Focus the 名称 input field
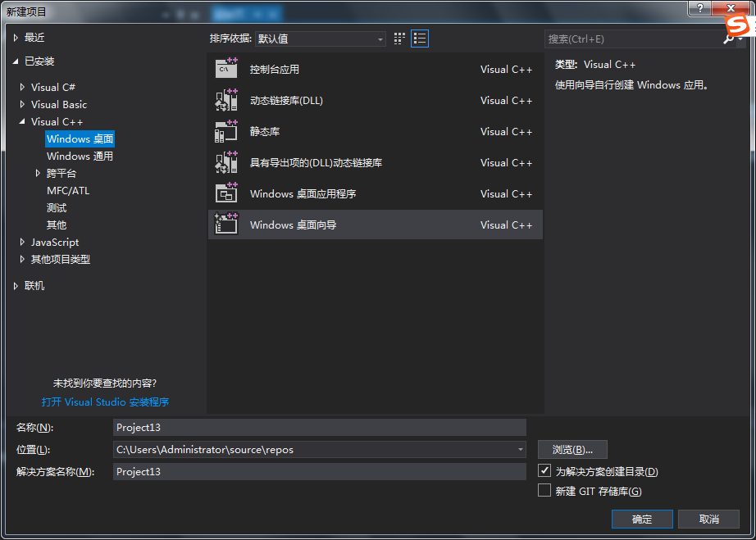Viewport: 756px width, 540px height. point(320,427)
